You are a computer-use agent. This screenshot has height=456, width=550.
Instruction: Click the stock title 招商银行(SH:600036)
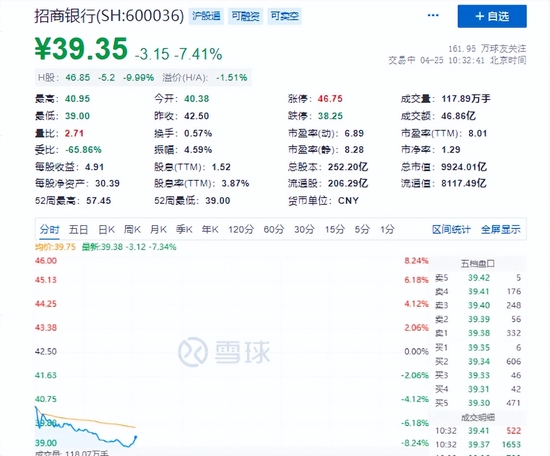click(109, 16)
